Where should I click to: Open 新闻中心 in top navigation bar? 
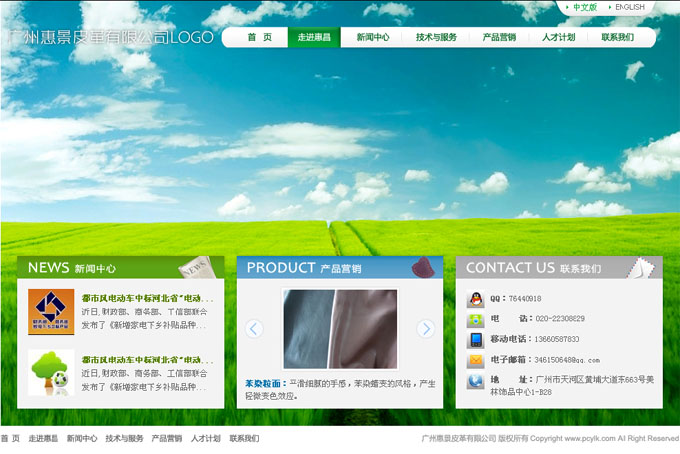point(373,37)
